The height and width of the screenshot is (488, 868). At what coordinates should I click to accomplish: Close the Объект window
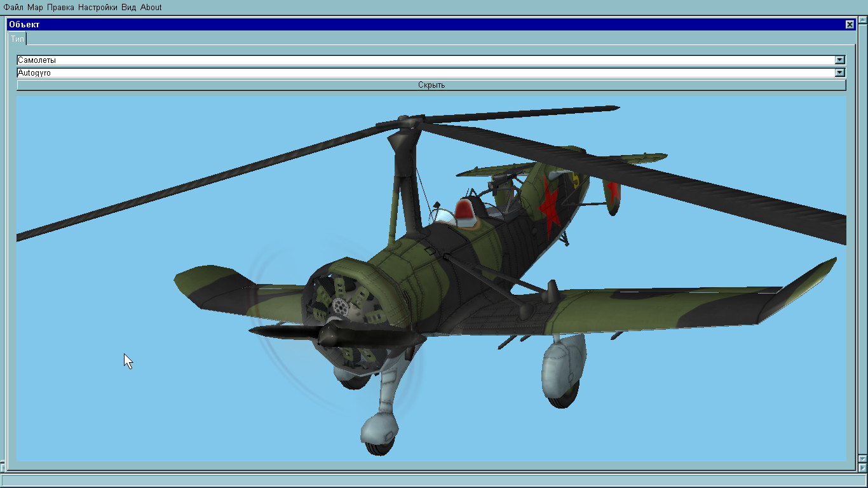850,24
